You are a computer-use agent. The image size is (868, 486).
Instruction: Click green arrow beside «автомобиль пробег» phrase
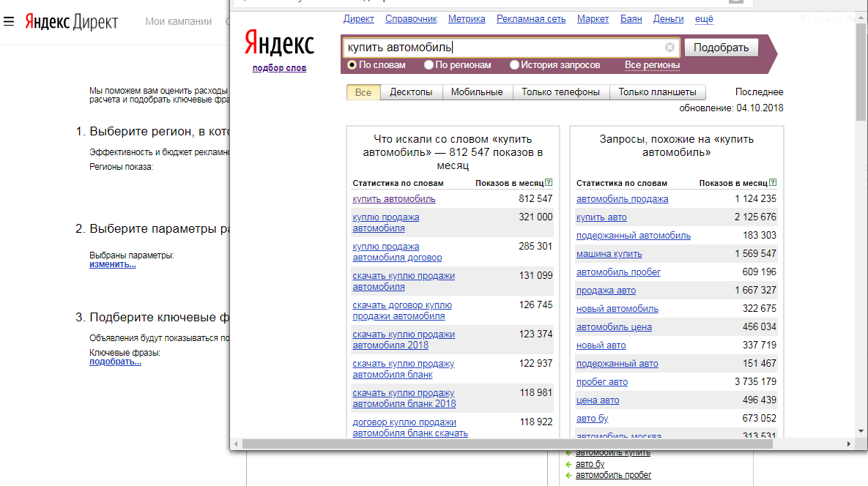[568, 475]
